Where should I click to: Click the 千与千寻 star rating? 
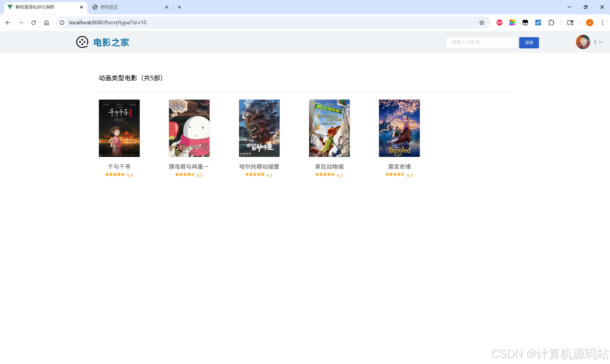[115, 174]
